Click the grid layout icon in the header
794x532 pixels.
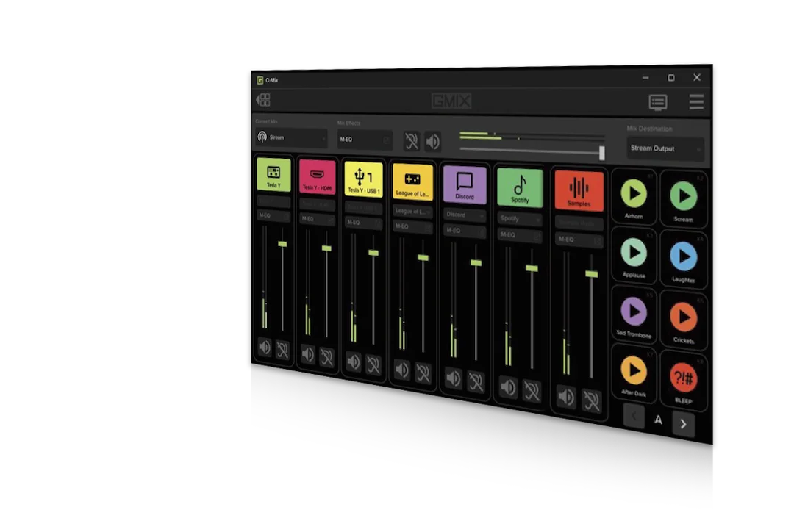263,100
